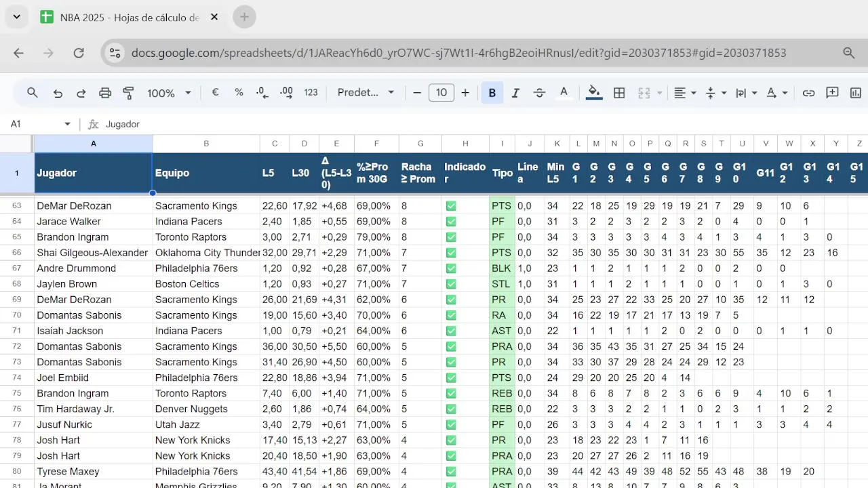Select the Utah Jazz cell
This screenshot has height=488, width=868.
click(206, 424)
